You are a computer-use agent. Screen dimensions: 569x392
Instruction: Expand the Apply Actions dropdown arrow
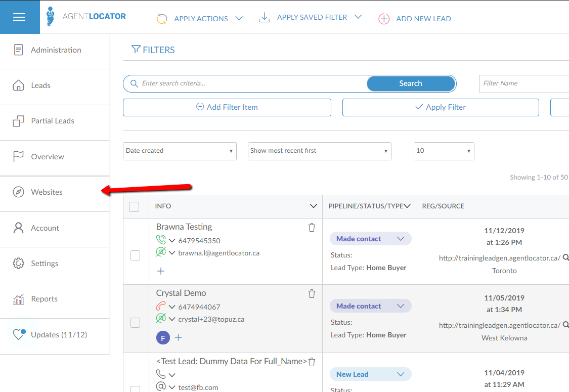(x=239, y=18)
